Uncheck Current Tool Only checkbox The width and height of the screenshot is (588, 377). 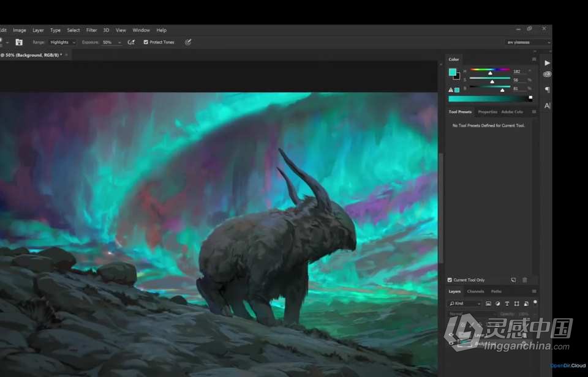click(x=450, y=280)
